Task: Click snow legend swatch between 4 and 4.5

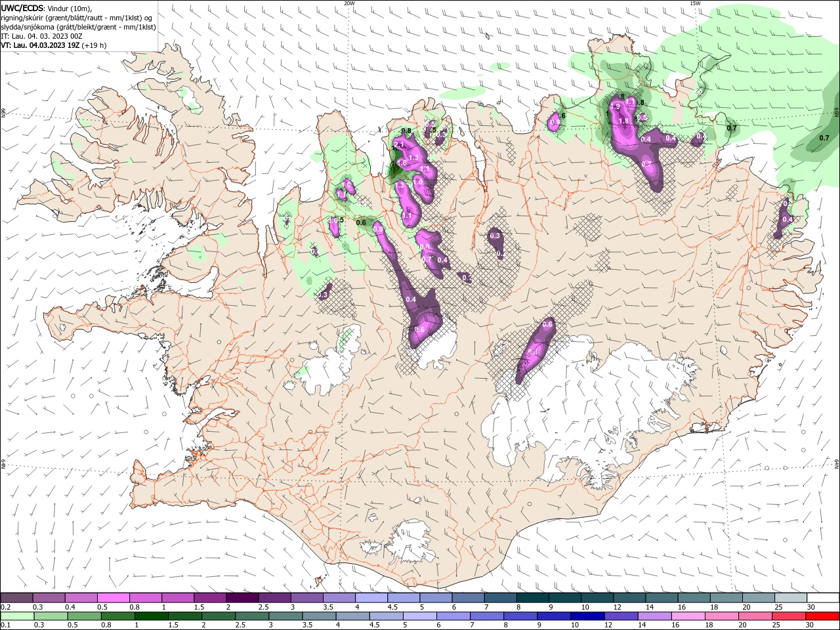Action: [371, 598]
